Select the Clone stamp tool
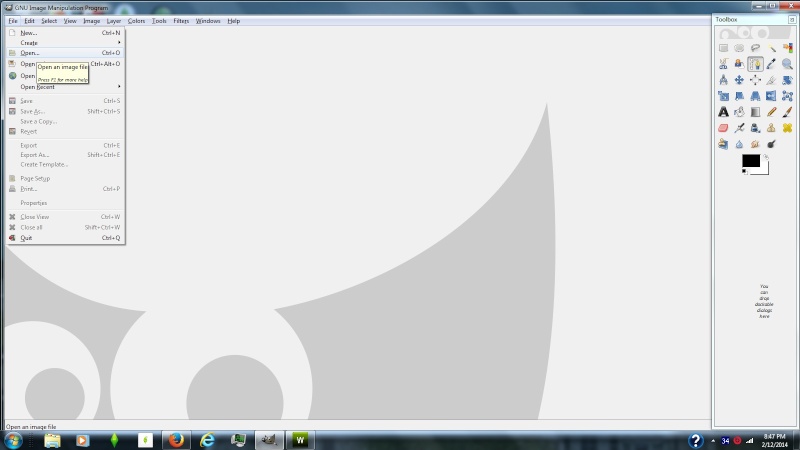800x450 pixels. [771, 128]
